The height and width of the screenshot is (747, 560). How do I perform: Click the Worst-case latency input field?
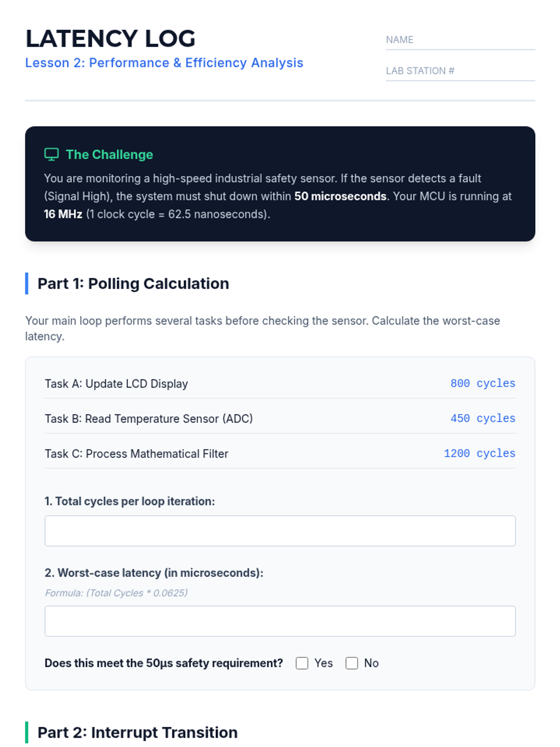[280, 621]
